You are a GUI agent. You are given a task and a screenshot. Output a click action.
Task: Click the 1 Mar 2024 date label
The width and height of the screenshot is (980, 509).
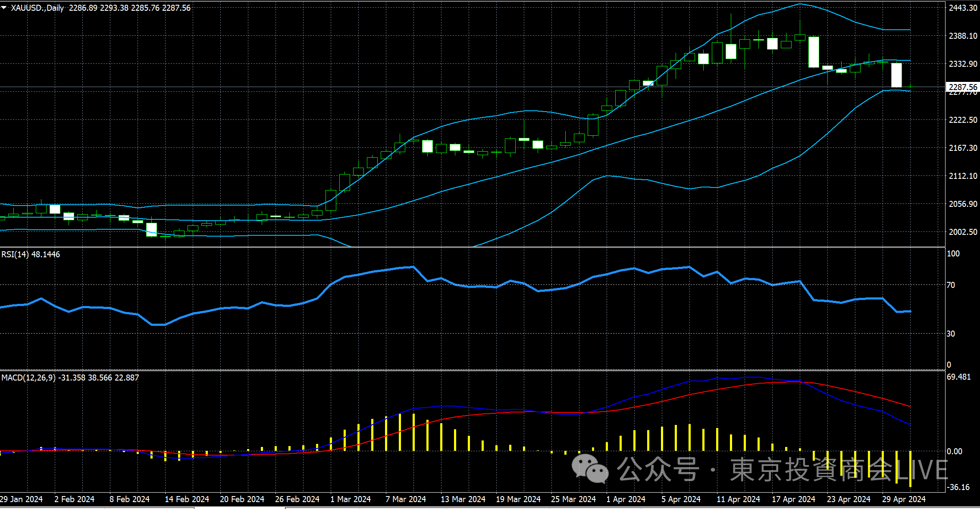[x=351, y=499]
